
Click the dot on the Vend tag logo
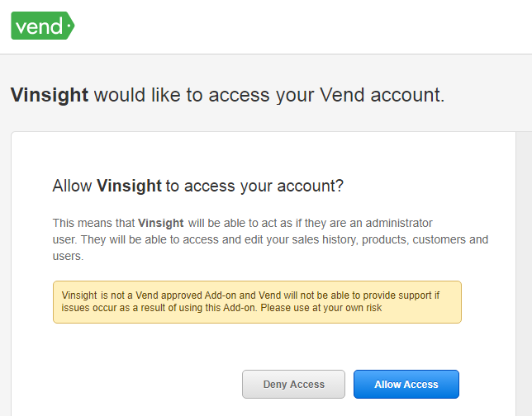[x=69, y=26]
